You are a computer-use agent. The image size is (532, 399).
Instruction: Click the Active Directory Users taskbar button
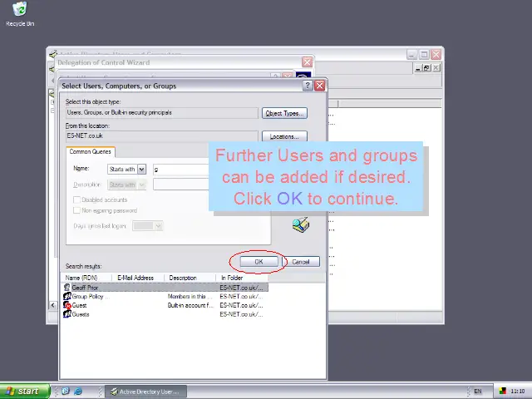(145, 392)
